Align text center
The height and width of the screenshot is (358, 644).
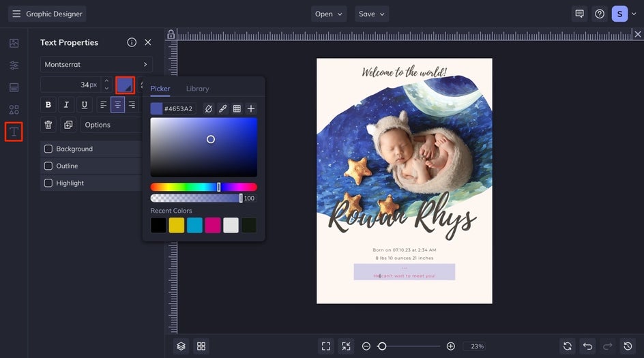(x=117, y=105)
